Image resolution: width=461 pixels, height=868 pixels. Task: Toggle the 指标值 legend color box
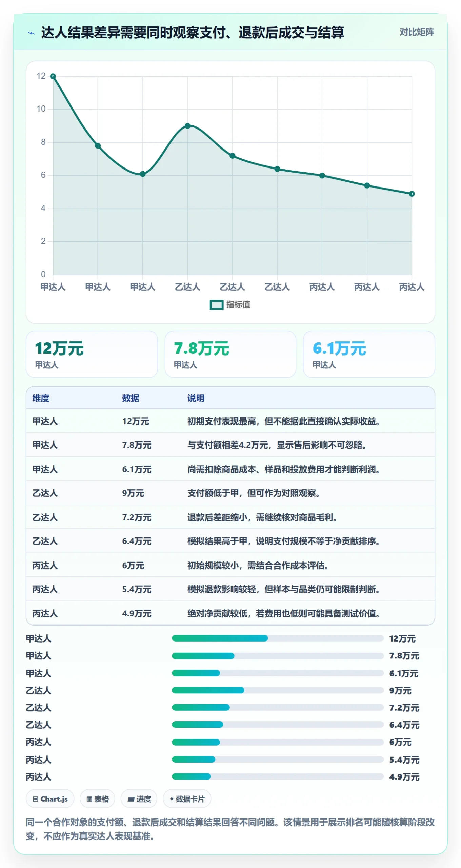216,305
